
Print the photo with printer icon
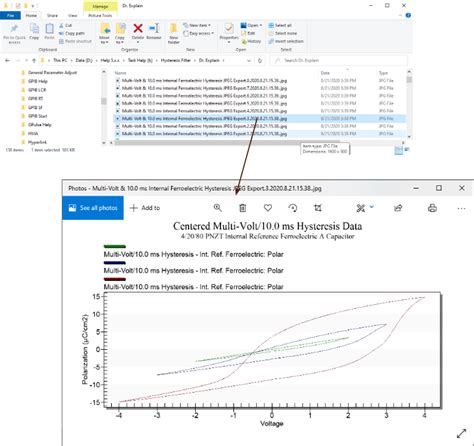pos(432,208)
